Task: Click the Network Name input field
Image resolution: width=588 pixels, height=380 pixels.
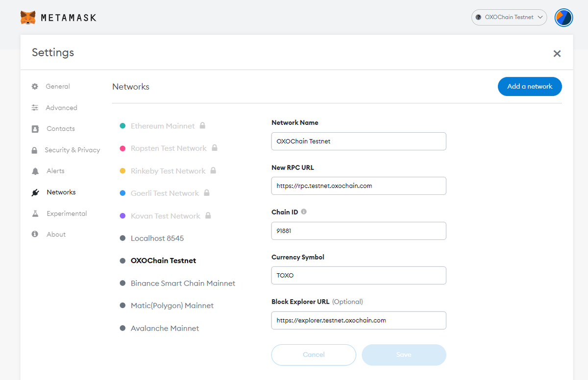Action: (x=359, y=141)
